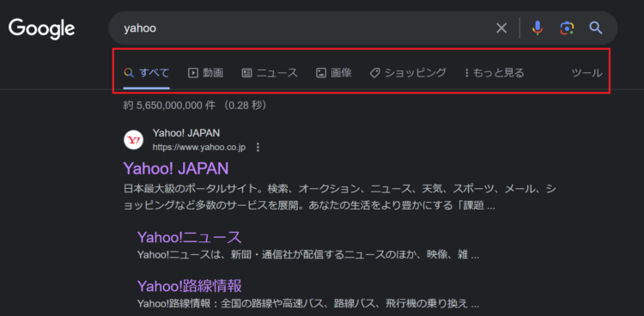Open Google Lens image search icon
The height and width of the screenshot is (316, 644).
[567, 28]
